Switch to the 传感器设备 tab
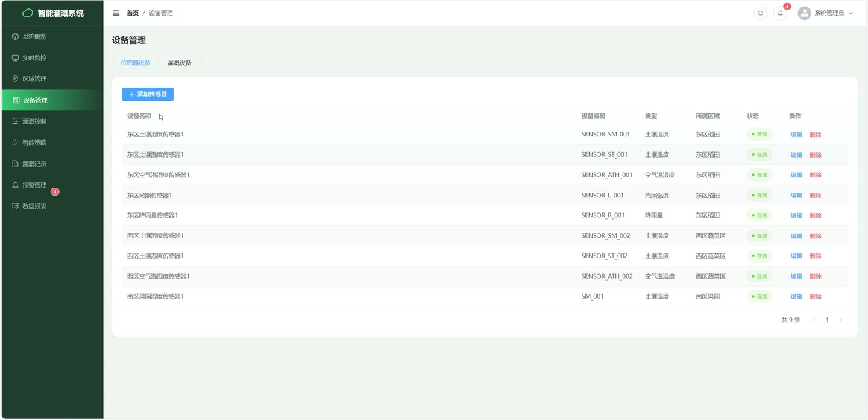868x420 pixels. click(136, 63)
